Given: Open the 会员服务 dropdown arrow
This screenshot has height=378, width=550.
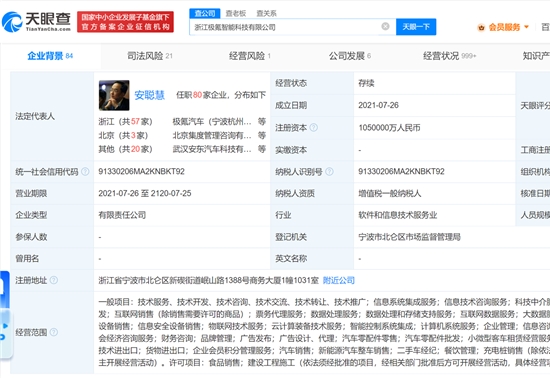Looking at the screenshot, I should [x=526, y=27].
